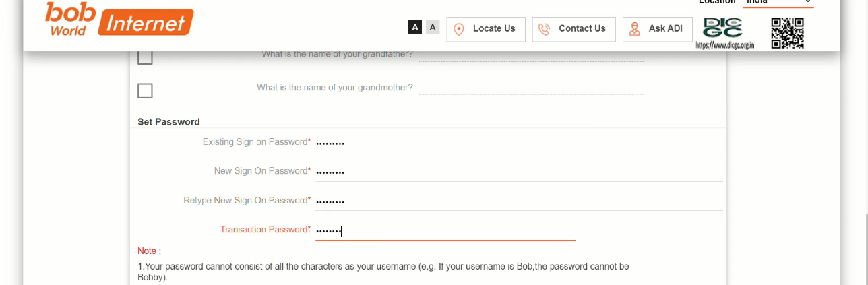Focus the New Sign On Password field
The height and width of the screenshot is (285, 868).
click(x=519, y=172)
